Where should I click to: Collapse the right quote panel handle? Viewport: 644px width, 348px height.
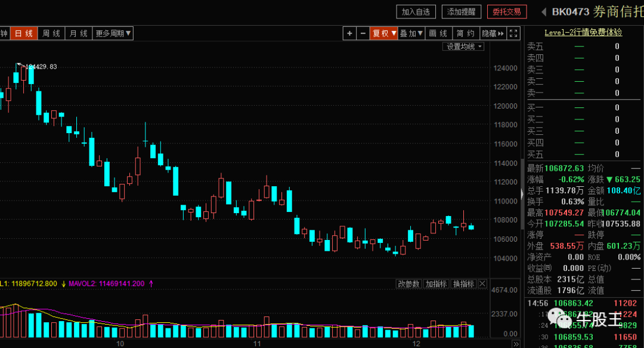522,193
